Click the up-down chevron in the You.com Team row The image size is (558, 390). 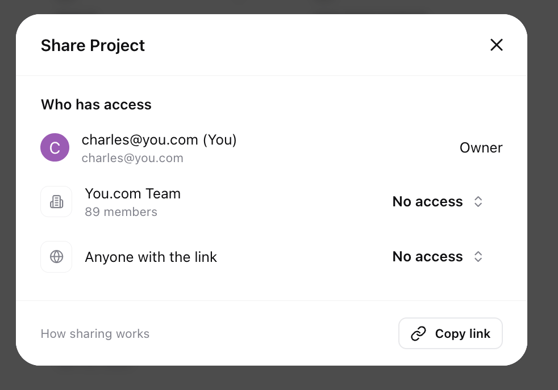click(478, 202)
